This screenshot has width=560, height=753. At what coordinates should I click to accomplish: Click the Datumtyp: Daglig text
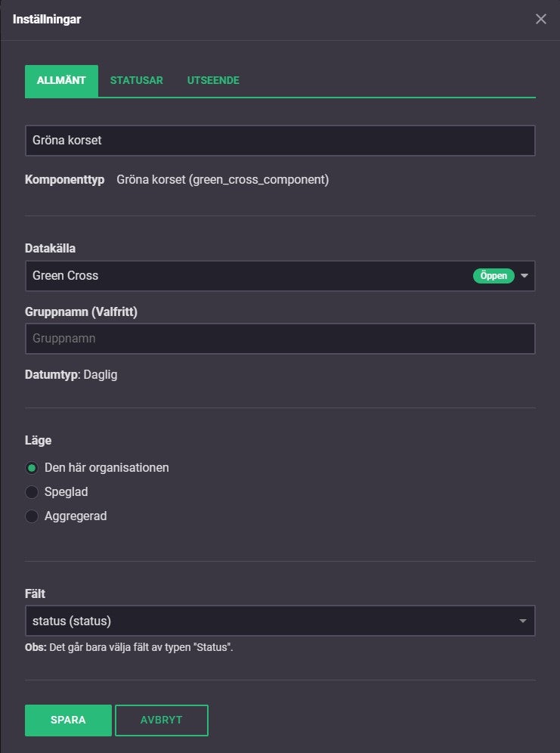71,374
